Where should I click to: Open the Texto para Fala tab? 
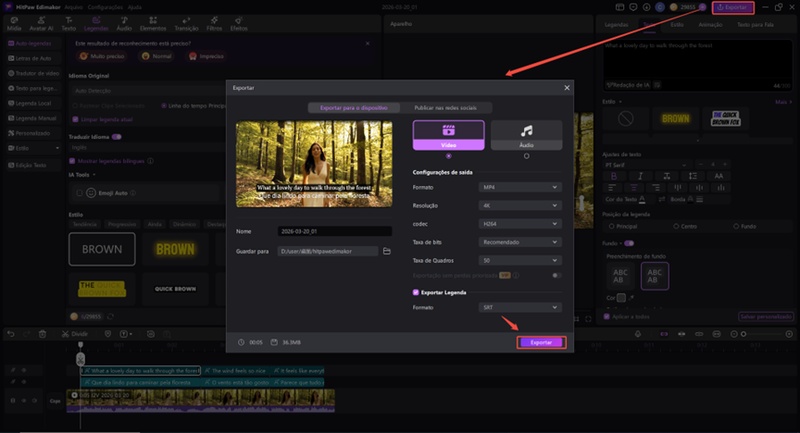click(755, 24)
